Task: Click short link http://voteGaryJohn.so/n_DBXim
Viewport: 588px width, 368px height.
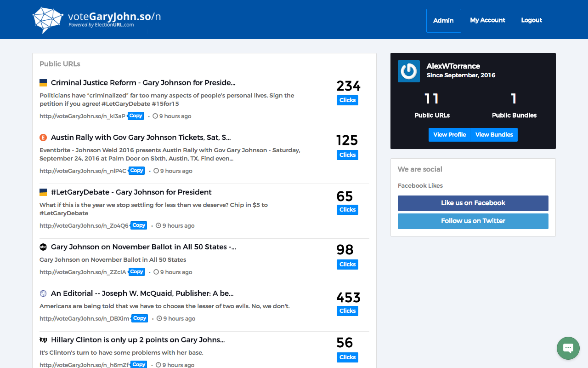Action: click(85, 319)
